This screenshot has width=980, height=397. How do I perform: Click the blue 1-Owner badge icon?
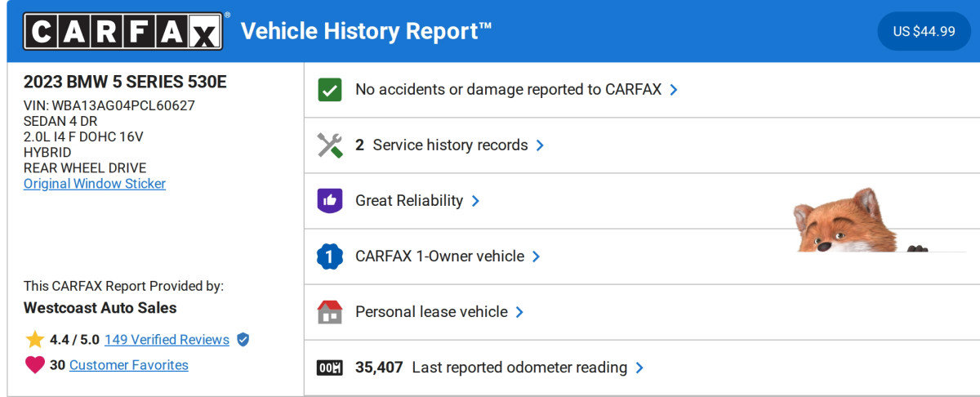pyautogui.click(x=330, y=256)
